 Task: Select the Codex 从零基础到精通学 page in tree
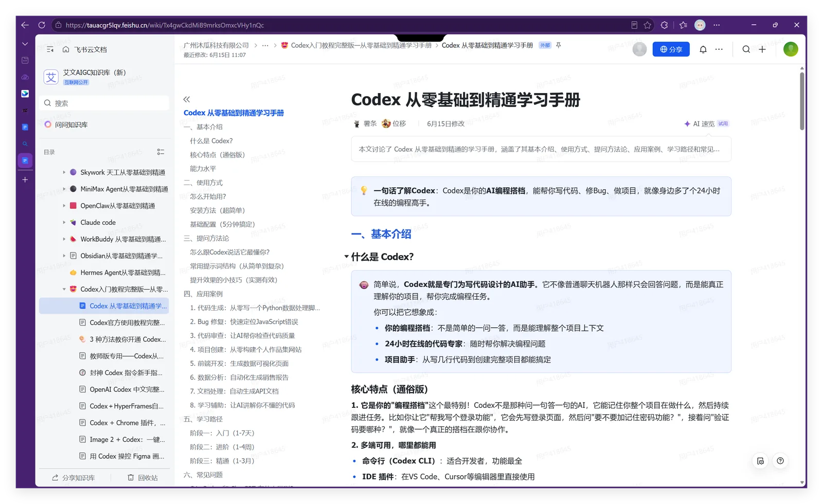[104, 306]
